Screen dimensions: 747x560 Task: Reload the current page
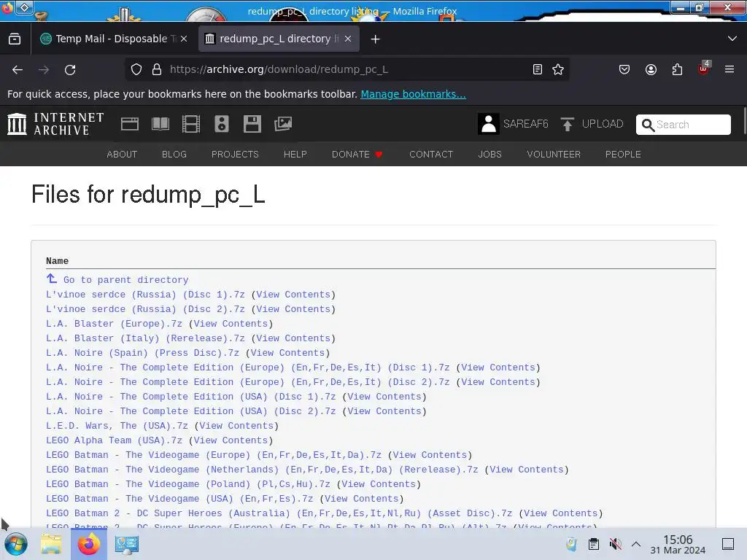pos(70,69)
